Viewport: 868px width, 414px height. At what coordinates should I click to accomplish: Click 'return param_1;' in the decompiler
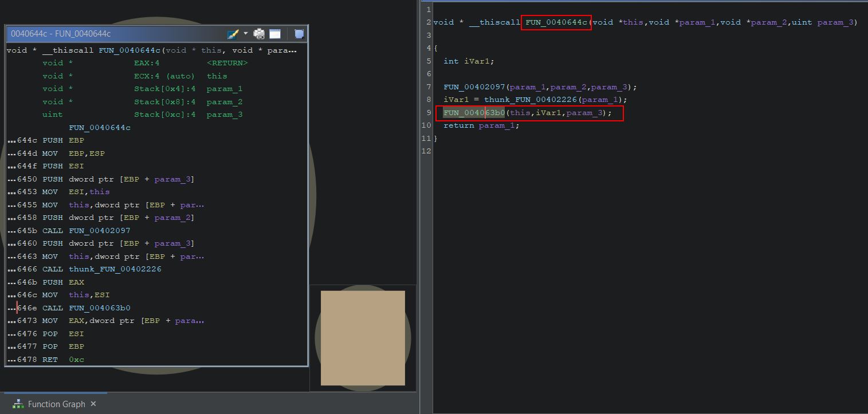(x=481, y=125)
